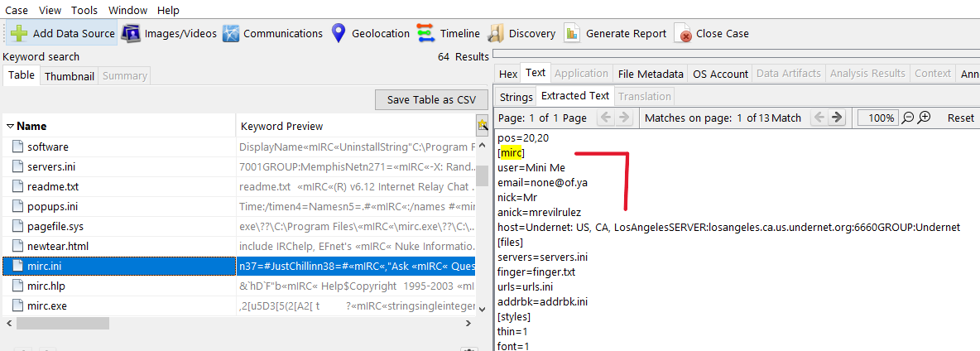Close the current case from the toolbar

click(x=684, y=34)
